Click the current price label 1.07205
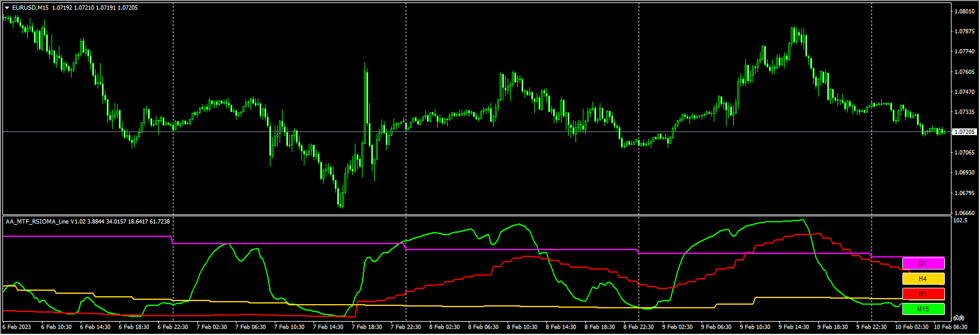 (x=964, y=131)
